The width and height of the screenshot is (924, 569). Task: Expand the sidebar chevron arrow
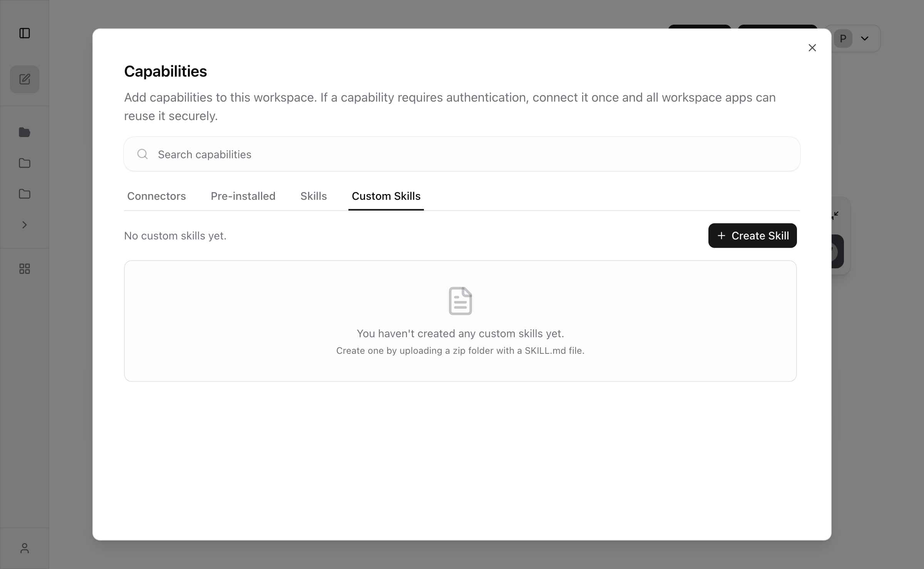(25, 225)
